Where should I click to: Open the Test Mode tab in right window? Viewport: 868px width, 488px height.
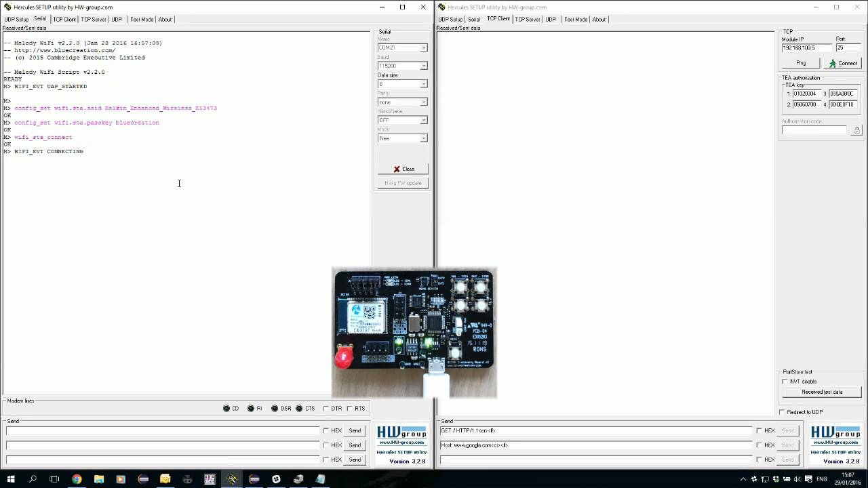click(x=576, y=19)
